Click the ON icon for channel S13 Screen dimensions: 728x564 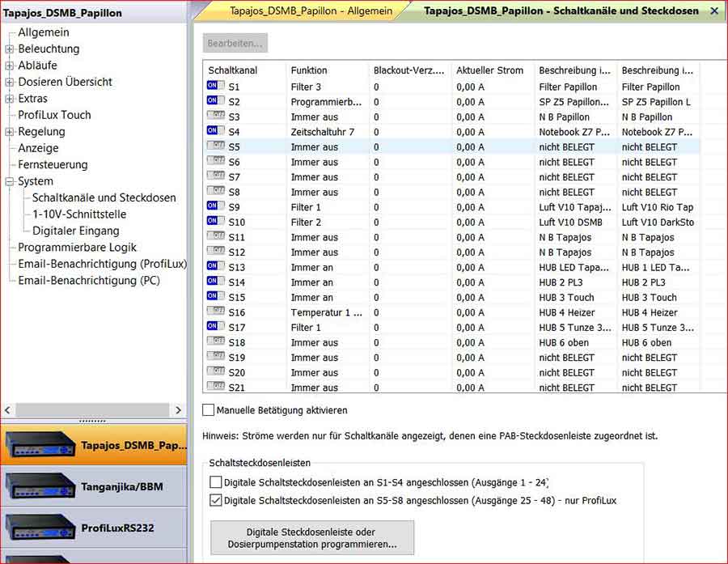click(215, 267)
